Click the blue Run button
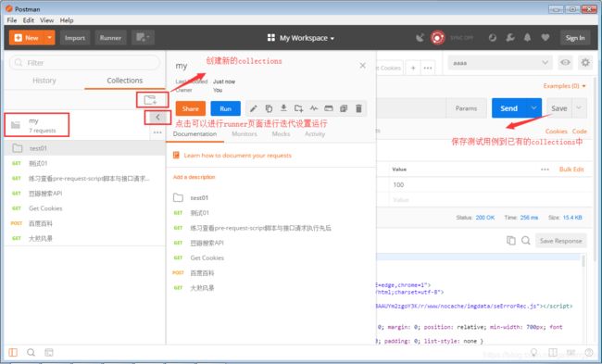The height and width of the screenshot is (364, 602). 225,108
